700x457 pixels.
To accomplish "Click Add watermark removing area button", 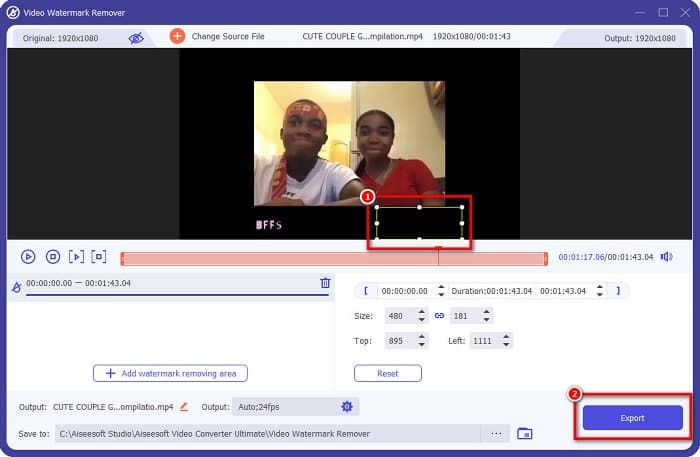I will (x=170, y=373).
